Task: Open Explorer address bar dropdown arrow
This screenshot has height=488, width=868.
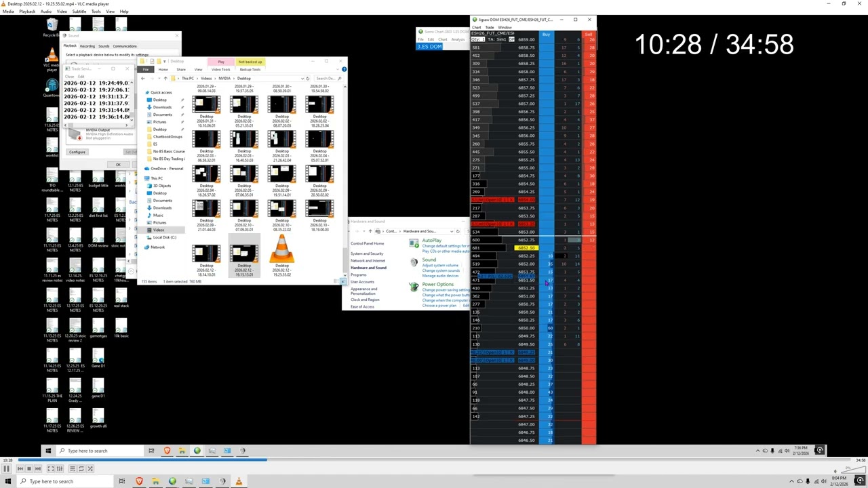Action: [302, 79]
